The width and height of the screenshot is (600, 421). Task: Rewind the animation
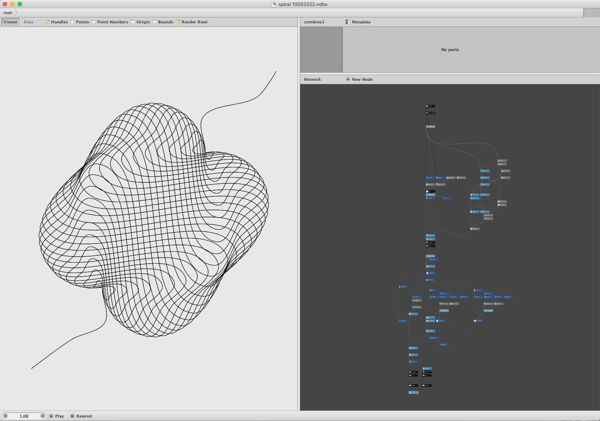(81, 416)
